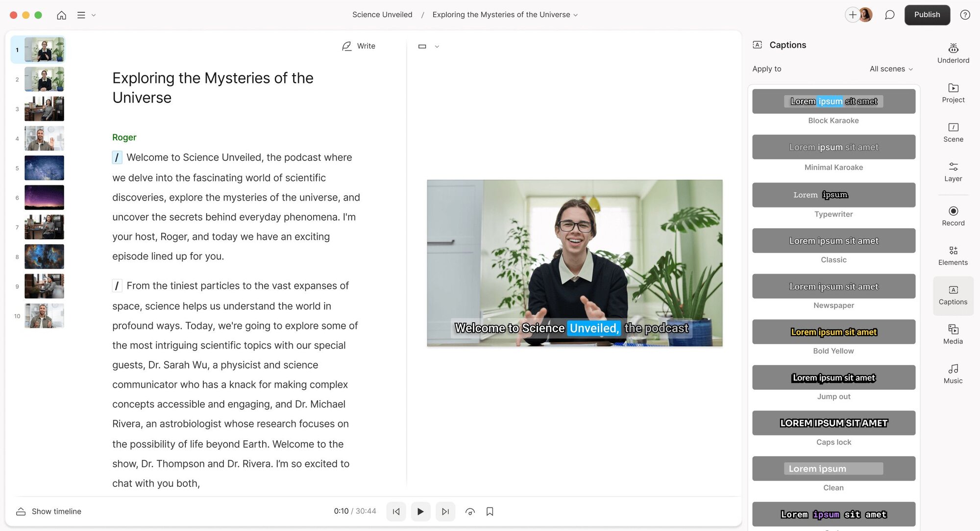The image size is (980, 531).
Task: Click the Publish button
Action: coord(927,15)
